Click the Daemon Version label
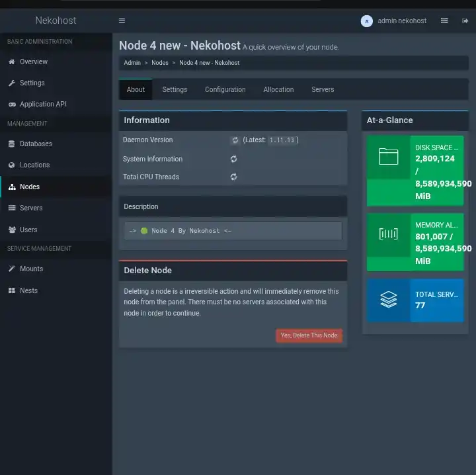The image size is (476, 475). [147, 140]
